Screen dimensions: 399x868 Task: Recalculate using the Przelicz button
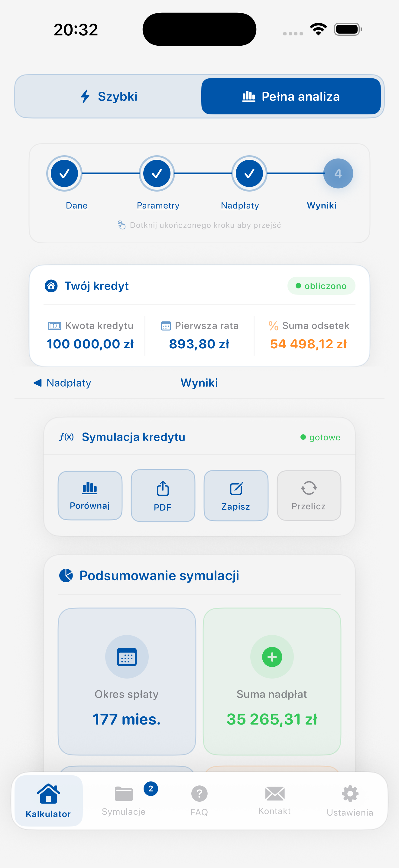[x=309, y=496]
